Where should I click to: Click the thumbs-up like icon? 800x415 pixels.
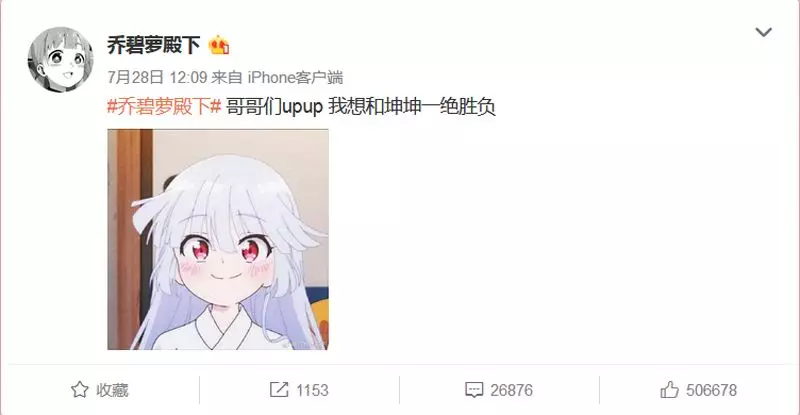669,390
